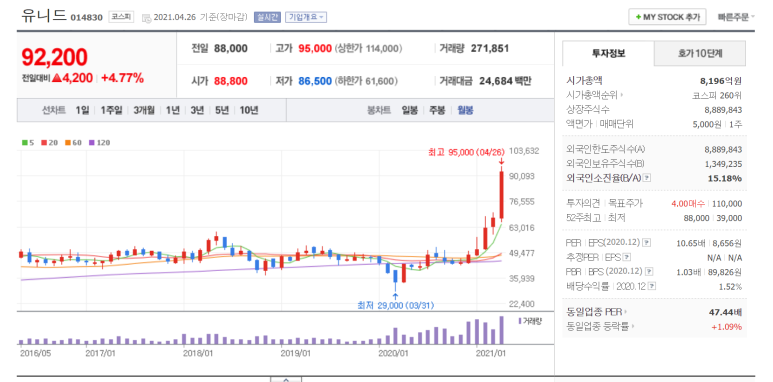The width and height of the screenshot is (773, 382).
Task: Click the 저가 value 86,500
Action: 315,81
